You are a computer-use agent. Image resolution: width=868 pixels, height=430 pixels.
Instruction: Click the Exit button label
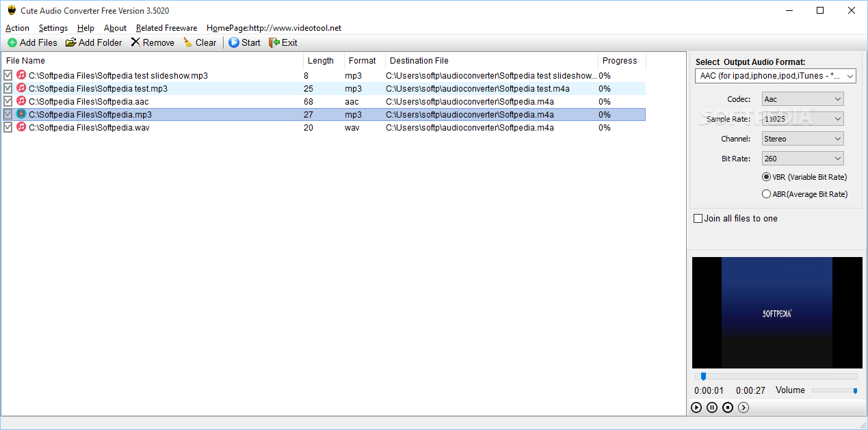point(289,42)
